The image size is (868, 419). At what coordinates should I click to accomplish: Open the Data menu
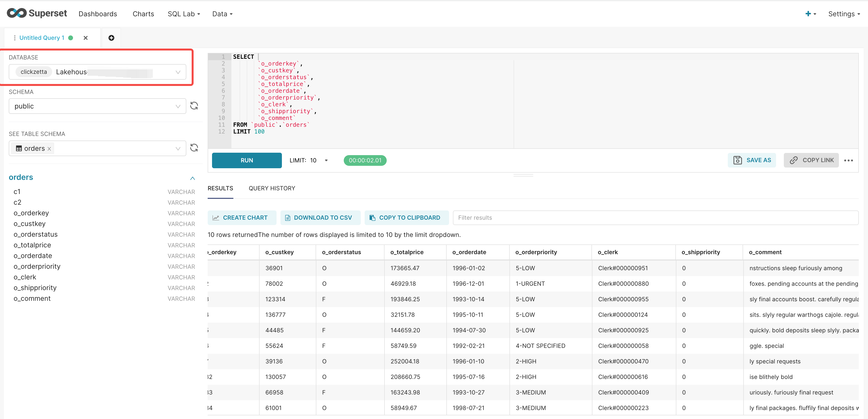(x=222, y=14)
